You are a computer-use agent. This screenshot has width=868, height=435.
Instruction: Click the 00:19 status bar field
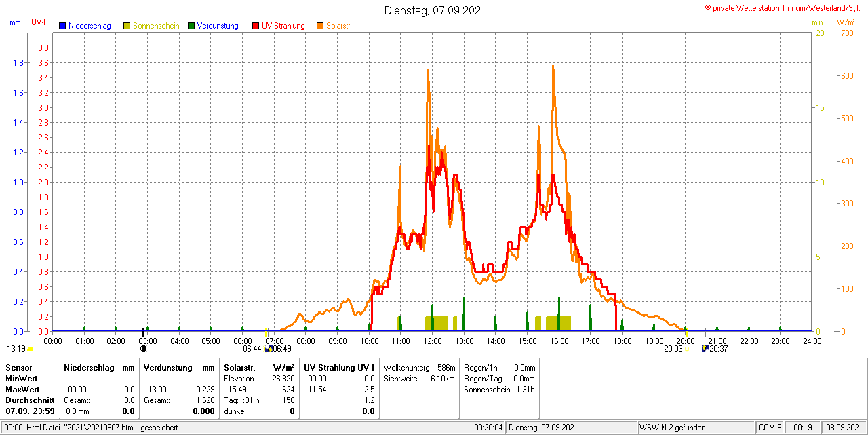point(803,428)
